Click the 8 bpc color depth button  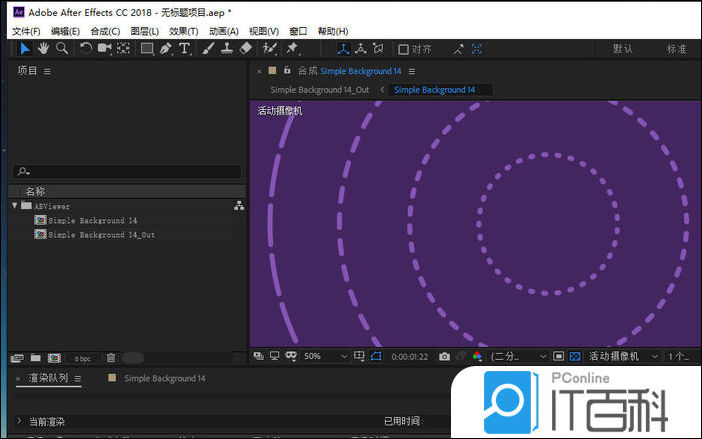[82, 357]
